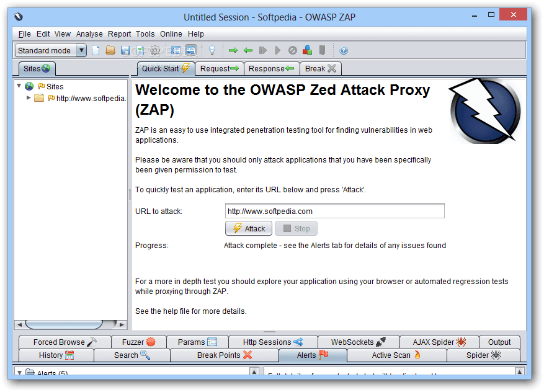544x392 pixels.
Task: Select the http://www.softpedia tree entry
Action: click(91, 99)
